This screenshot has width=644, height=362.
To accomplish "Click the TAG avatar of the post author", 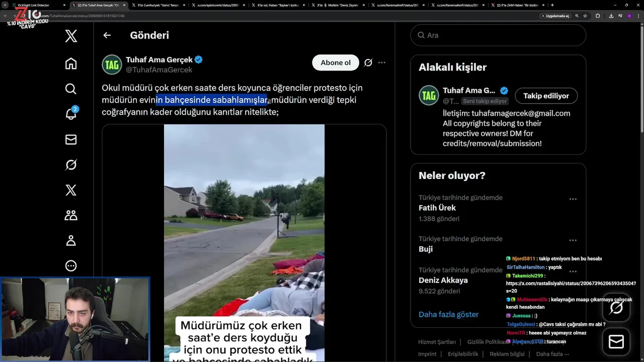I will click(112, 64).
